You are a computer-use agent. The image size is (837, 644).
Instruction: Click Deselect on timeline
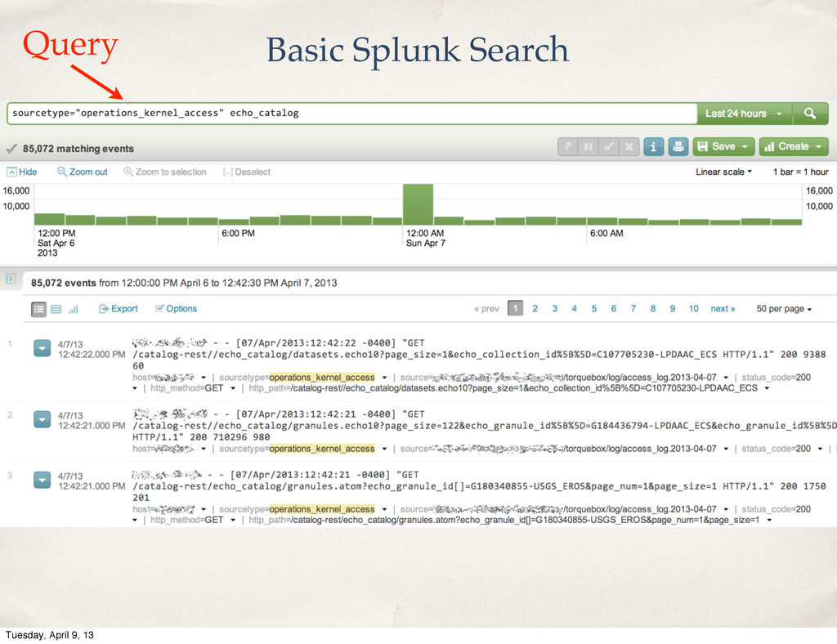pos(247,172)
